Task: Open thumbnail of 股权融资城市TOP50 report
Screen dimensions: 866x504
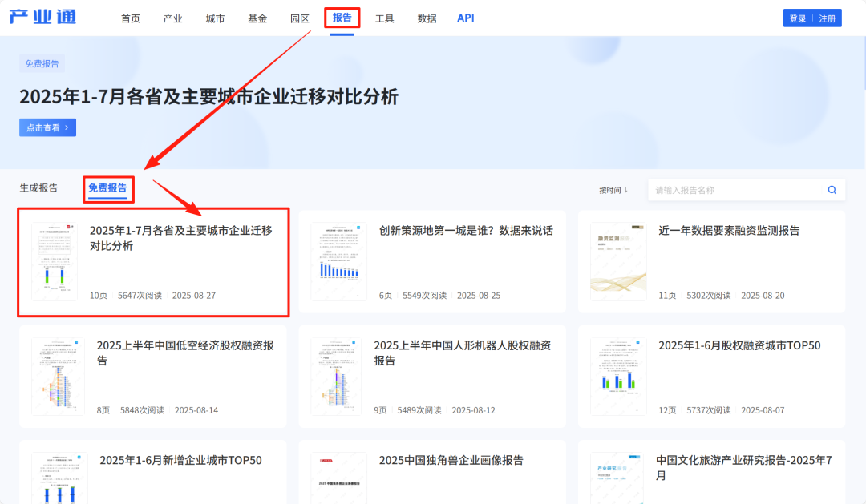Action: (x=618, y=377)
